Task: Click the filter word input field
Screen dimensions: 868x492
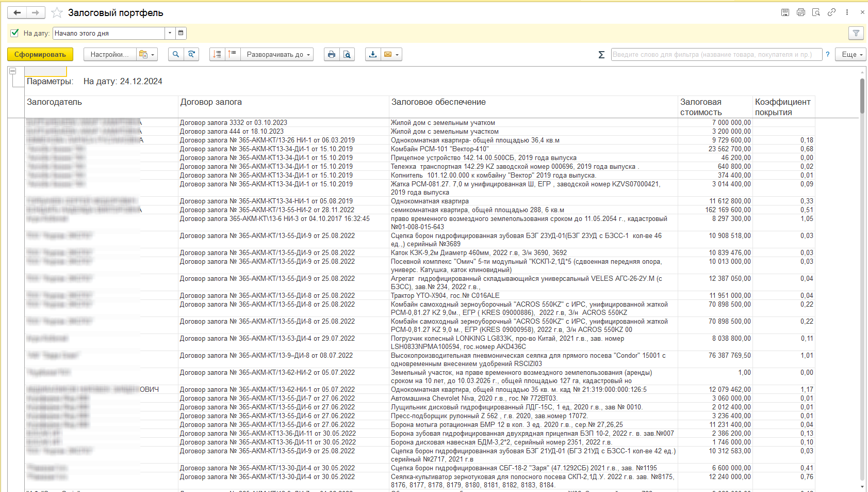Action: pyautogui.click(x=716, y=54)
